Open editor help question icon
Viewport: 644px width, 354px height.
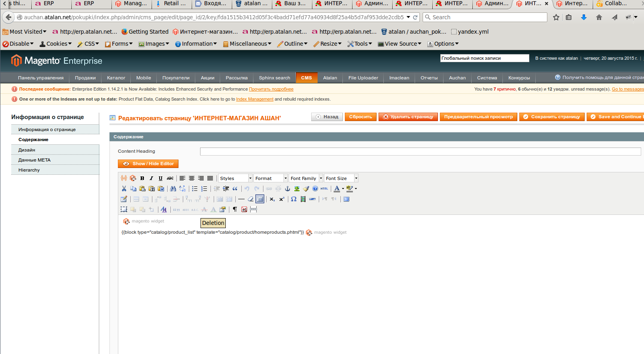tap(315, 188)
